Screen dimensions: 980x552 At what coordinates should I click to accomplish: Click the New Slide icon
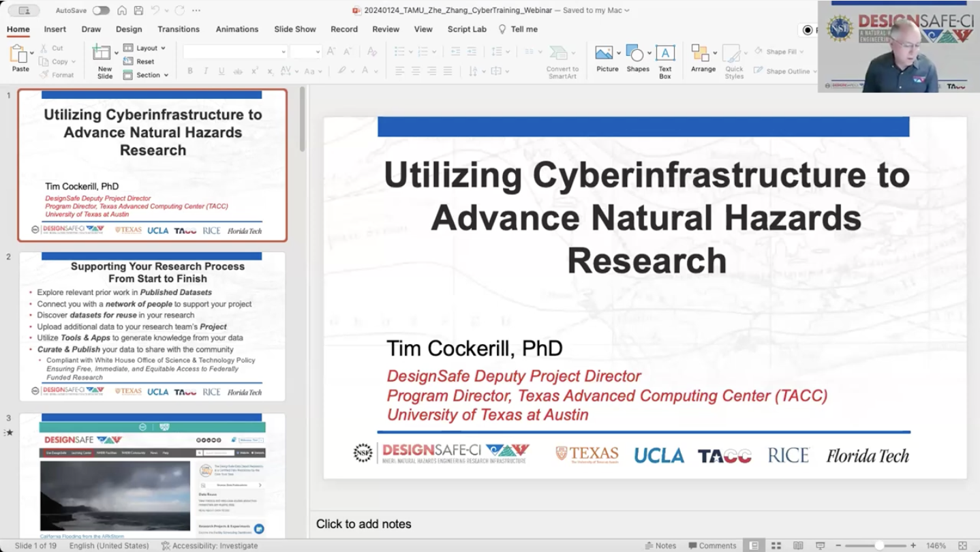102,52
